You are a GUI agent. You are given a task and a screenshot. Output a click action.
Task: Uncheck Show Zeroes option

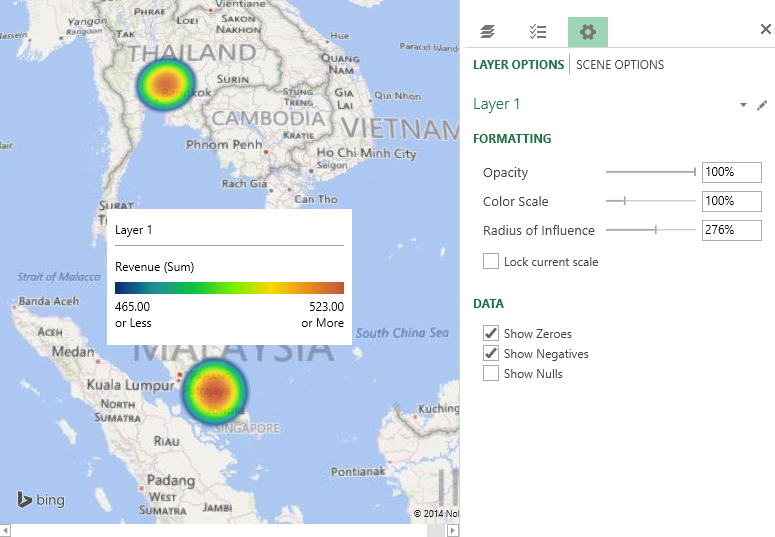[x=491, y=333]
